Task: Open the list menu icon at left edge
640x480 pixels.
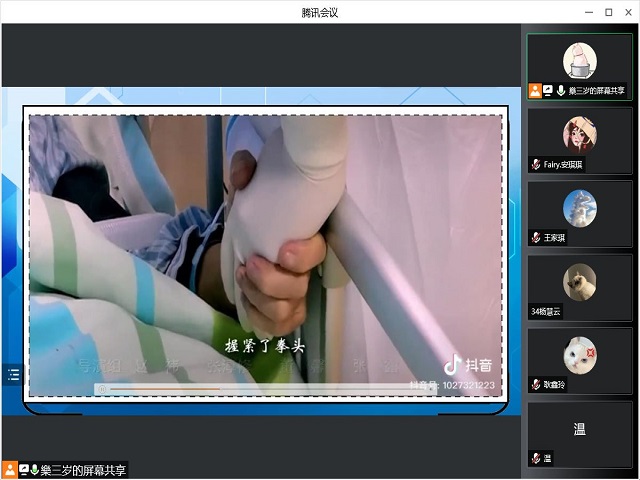Action: (13, 375)
